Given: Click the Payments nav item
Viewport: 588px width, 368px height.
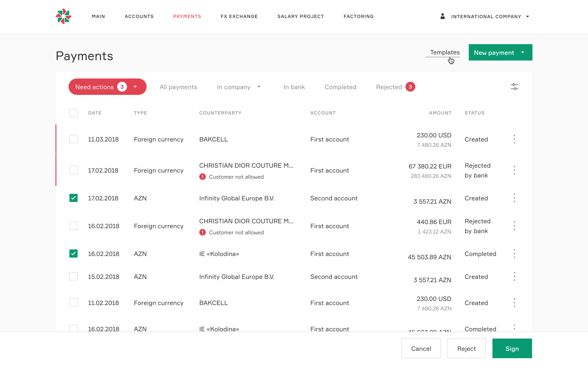Looking at the screenshot, I should [x=187, y=16].
